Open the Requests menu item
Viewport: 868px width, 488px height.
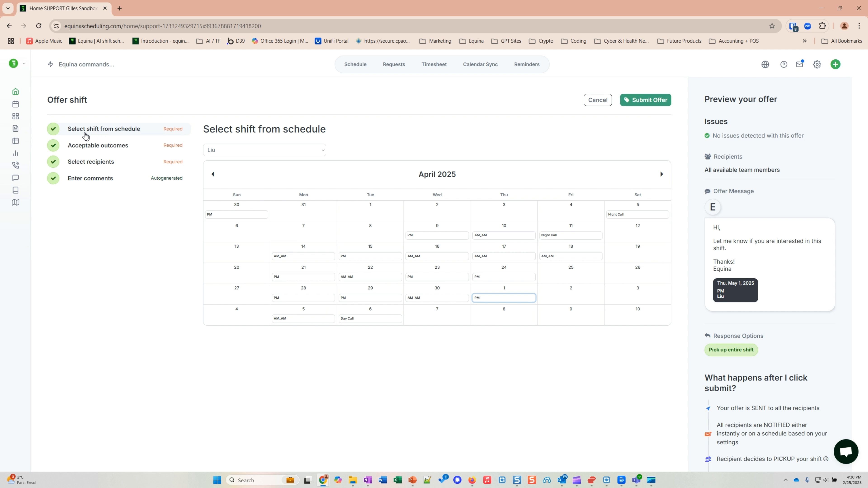[x=394, y=64]
